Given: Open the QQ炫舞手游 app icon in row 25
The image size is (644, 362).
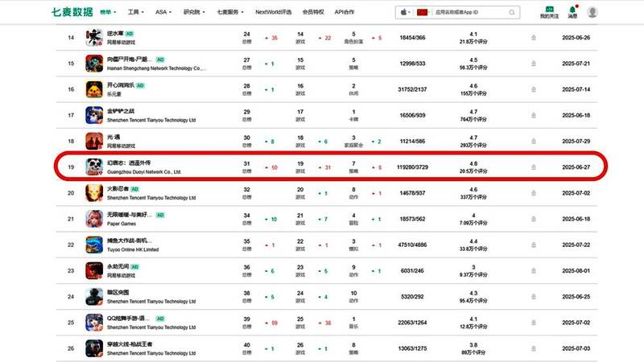Looking at the screenshot, I should [x=94, y=323].
